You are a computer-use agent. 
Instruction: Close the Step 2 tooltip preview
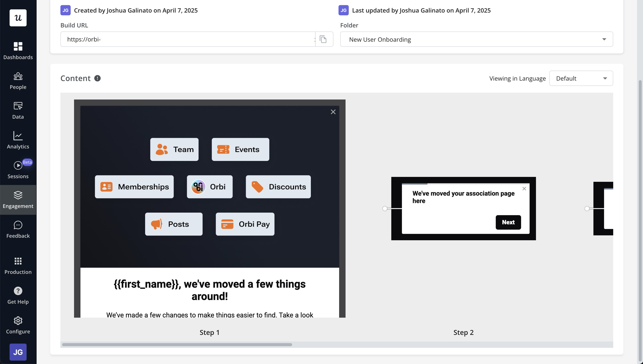[x=524, y=189]
